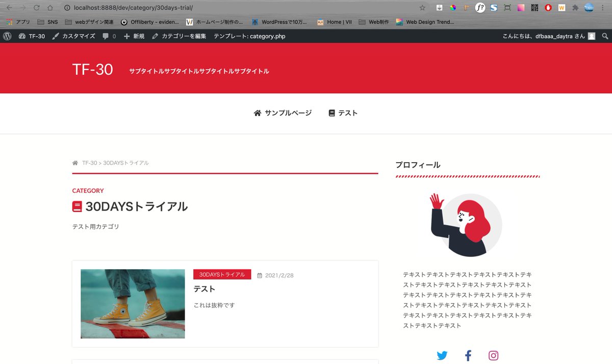Open the pink gradient extension icon
Screen dimensions: 612x364
click(521, 8)
